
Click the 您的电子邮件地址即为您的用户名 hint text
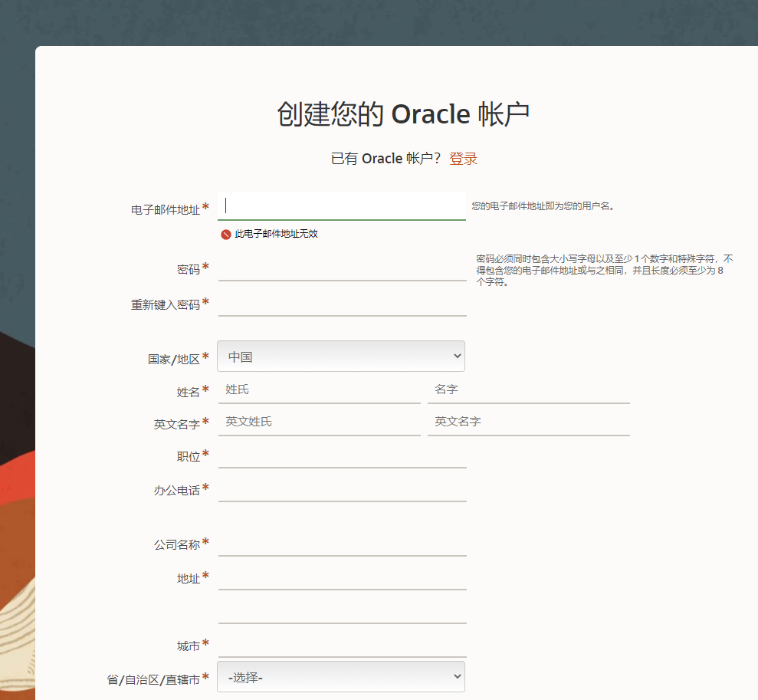coord(543,206)
